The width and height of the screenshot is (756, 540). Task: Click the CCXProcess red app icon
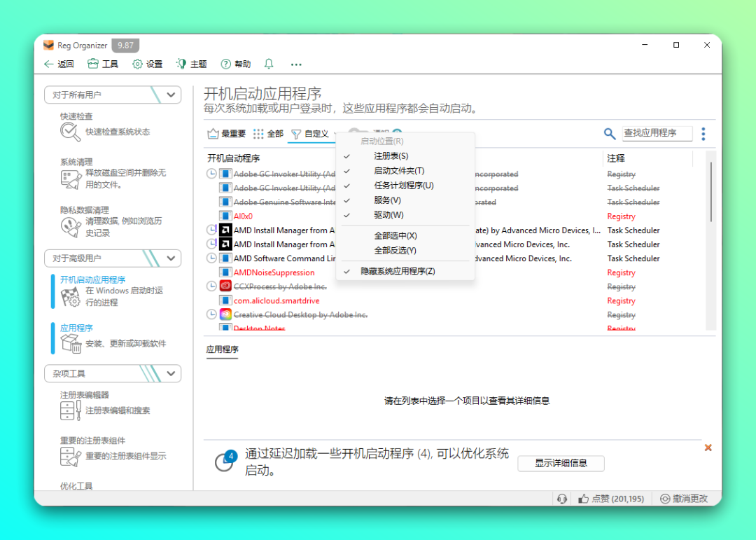pos(225,286)
